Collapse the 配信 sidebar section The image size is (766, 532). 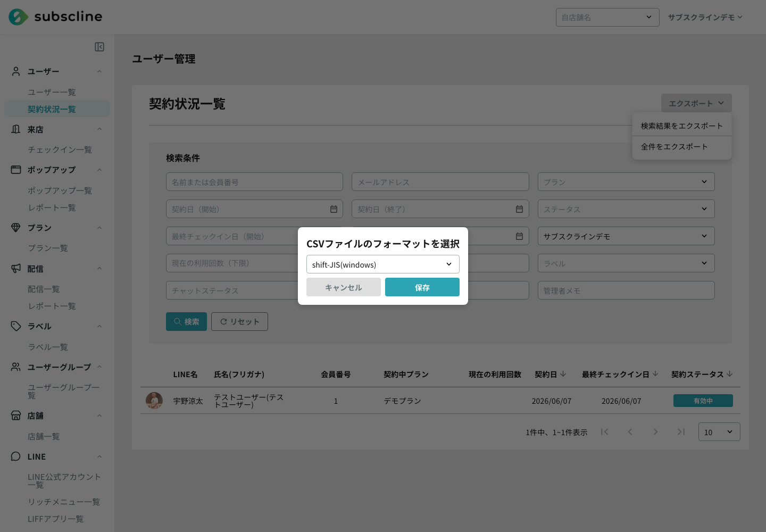[x=99, y=269]
